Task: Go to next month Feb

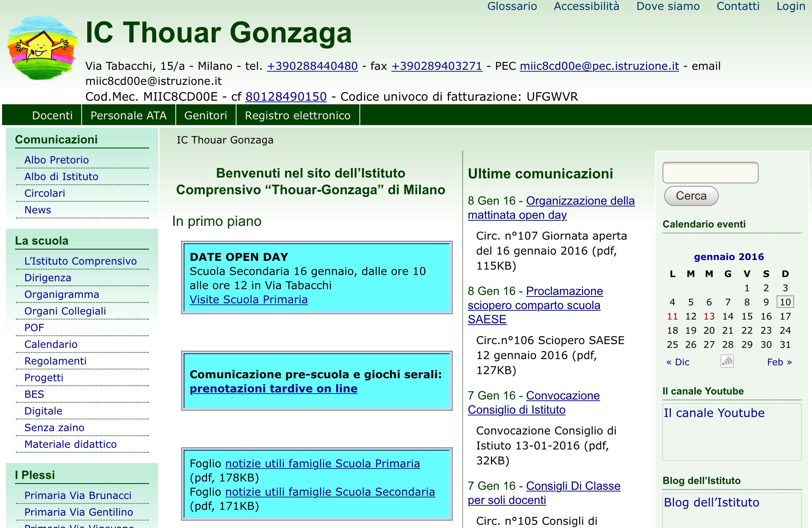Action: [x=779, y=362]
